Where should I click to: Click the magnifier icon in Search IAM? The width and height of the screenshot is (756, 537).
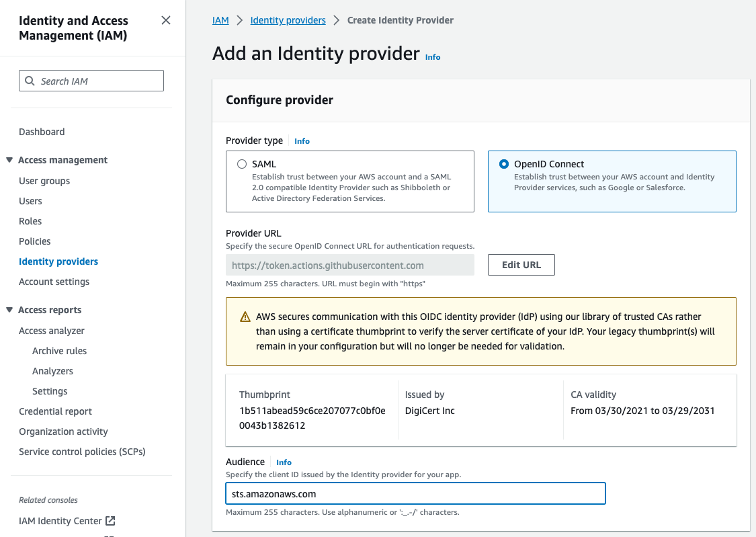30,81
